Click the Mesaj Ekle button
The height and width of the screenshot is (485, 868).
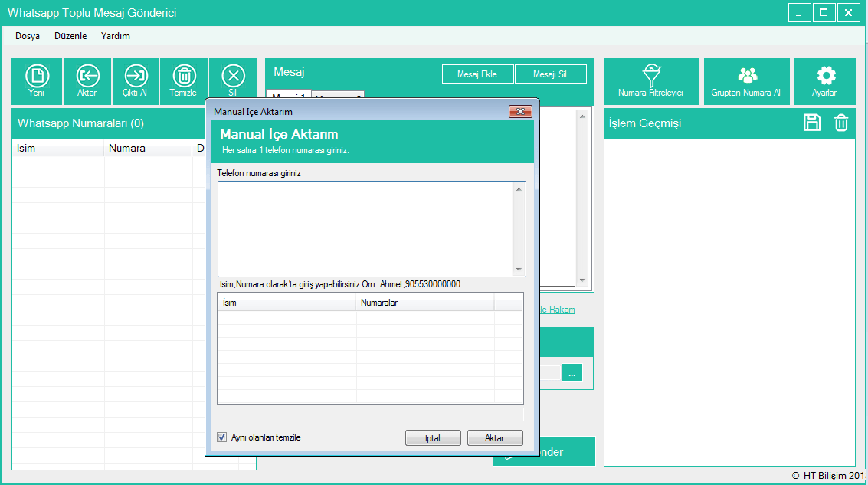[478, 74]
